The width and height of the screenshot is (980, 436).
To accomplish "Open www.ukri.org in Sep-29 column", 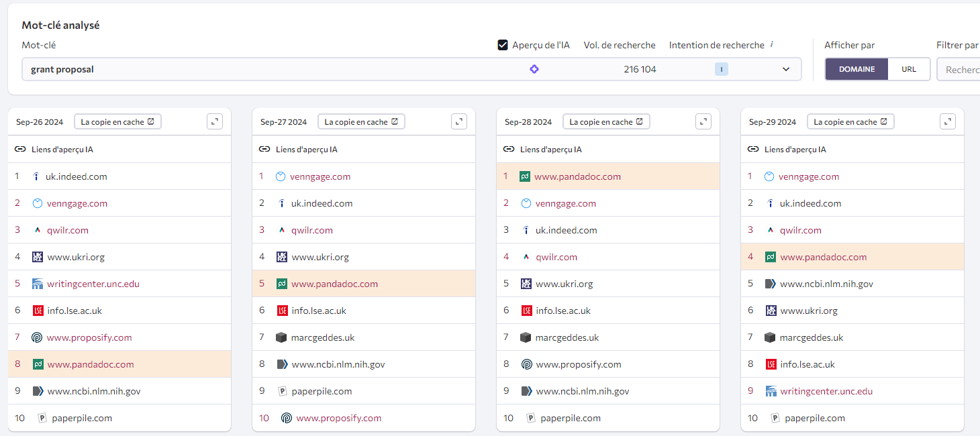I will coord(809,311).
